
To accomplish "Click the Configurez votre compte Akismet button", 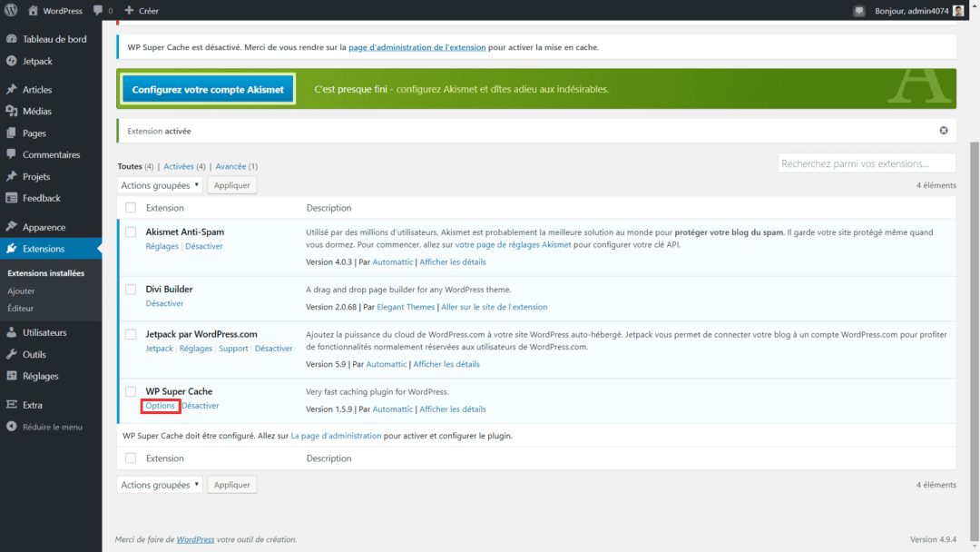I will [x=208, y=89].
